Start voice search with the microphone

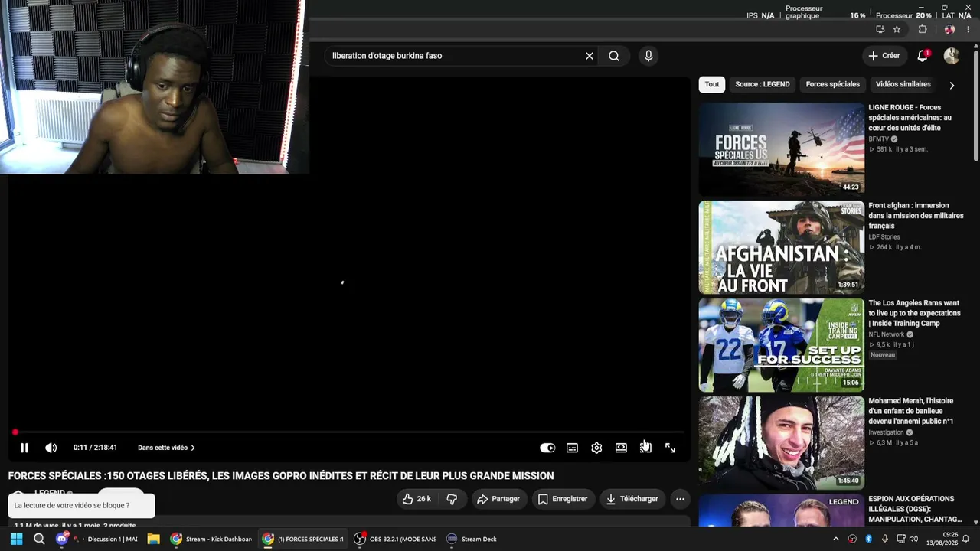click(x=648, y=56)
